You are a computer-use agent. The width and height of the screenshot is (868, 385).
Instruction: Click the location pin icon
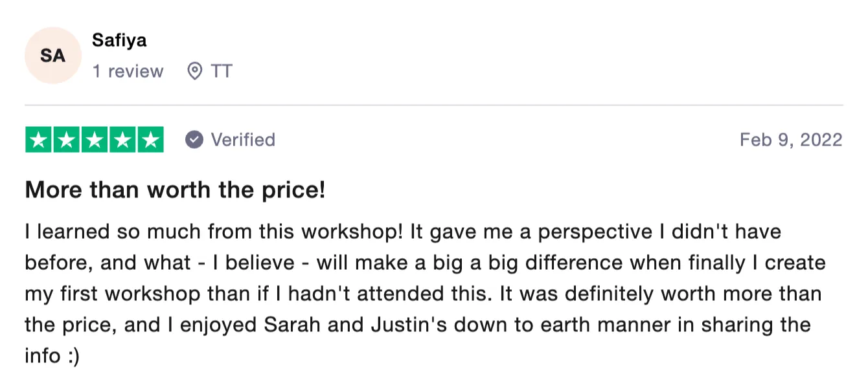click(x=194, y=71)
